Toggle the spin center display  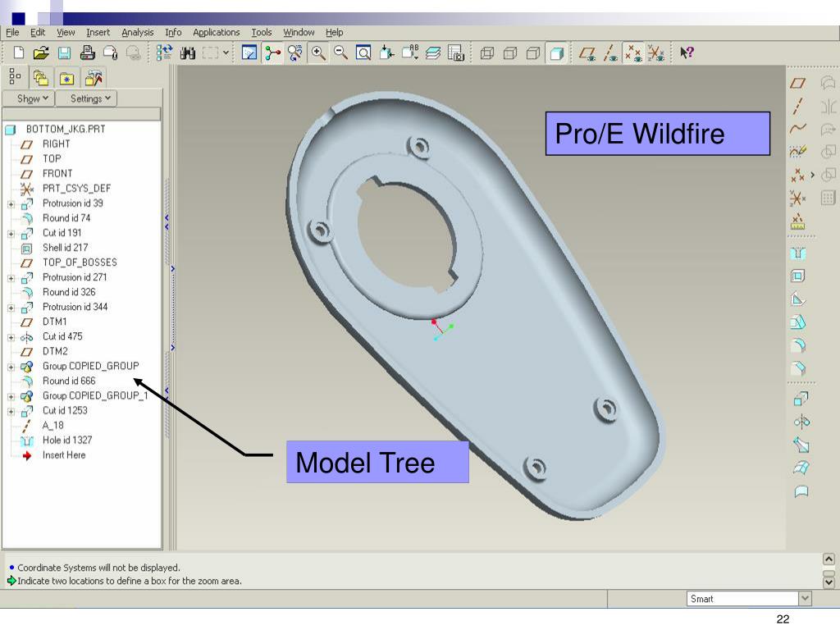pos(272,52)
